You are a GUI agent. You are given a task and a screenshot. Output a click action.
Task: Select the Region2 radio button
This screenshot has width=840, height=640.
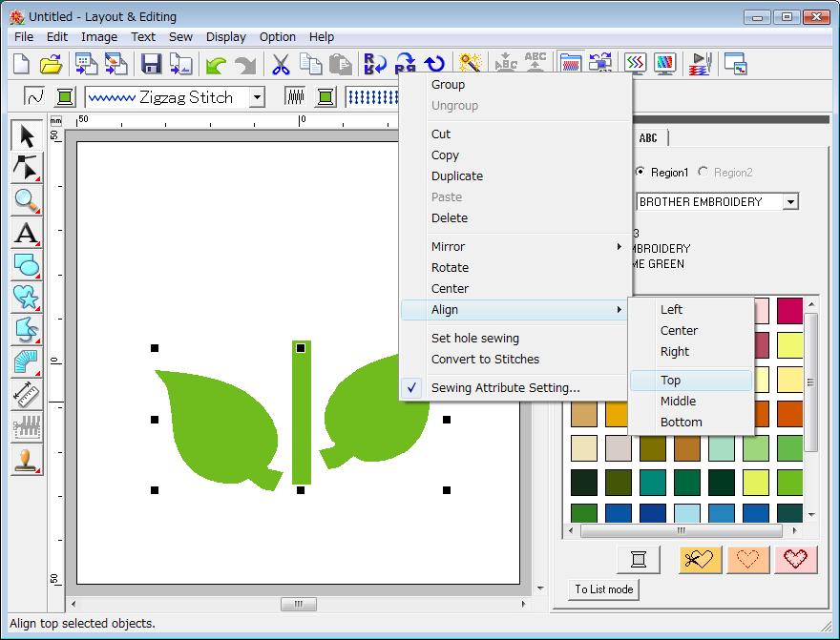click(x=703, y=172)
